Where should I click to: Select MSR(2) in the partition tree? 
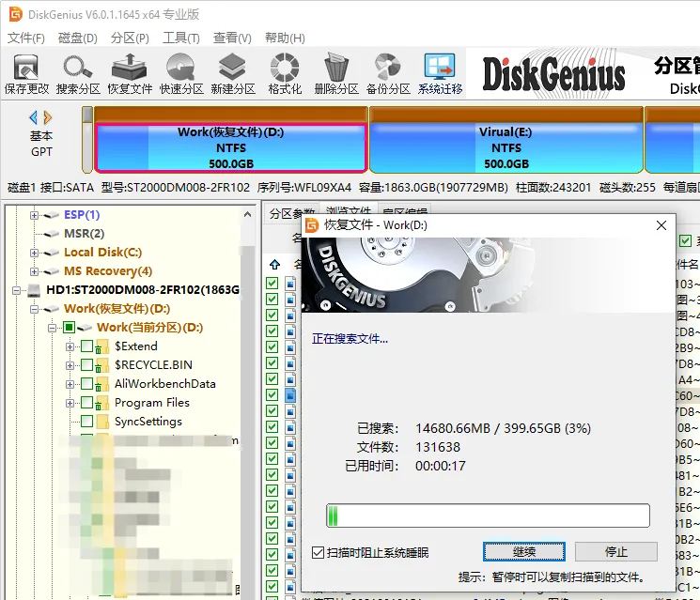[84, 234]
